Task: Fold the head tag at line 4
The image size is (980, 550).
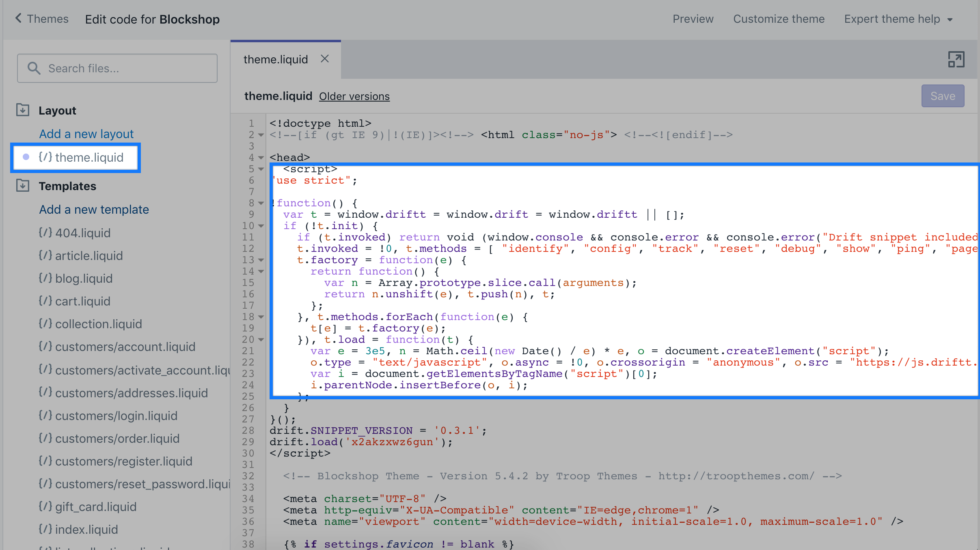Action: (261, 158)
